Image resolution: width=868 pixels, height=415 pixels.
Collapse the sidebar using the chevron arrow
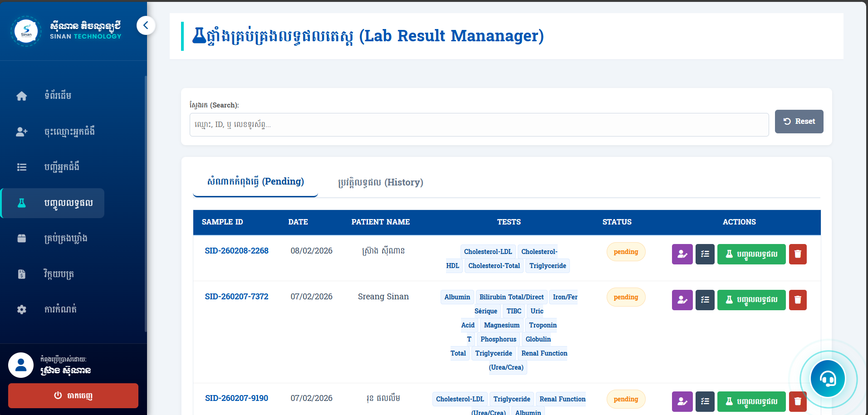tap(146, 25)
